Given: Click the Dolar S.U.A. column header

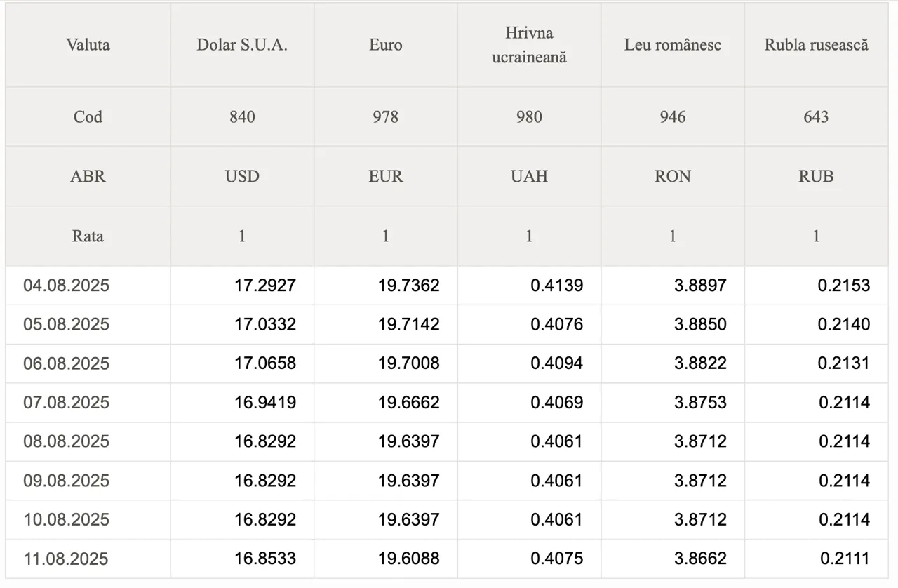Looking at the screenshot, I should click(242, 45).
